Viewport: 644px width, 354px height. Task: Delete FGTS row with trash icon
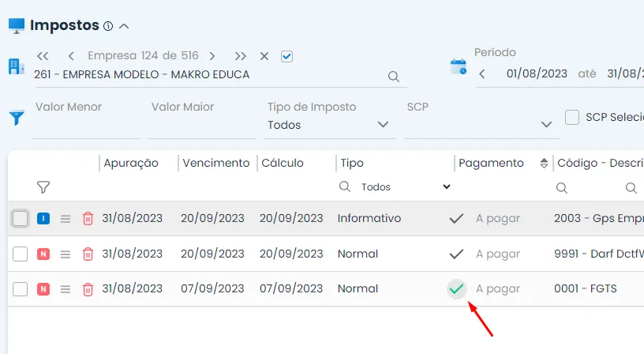[x=88, y=289]
